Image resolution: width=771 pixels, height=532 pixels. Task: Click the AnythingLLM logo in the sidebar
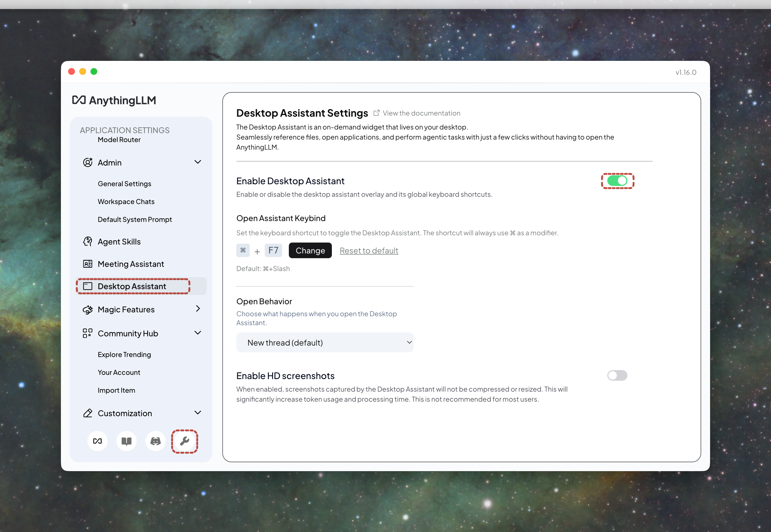(114, 100)
